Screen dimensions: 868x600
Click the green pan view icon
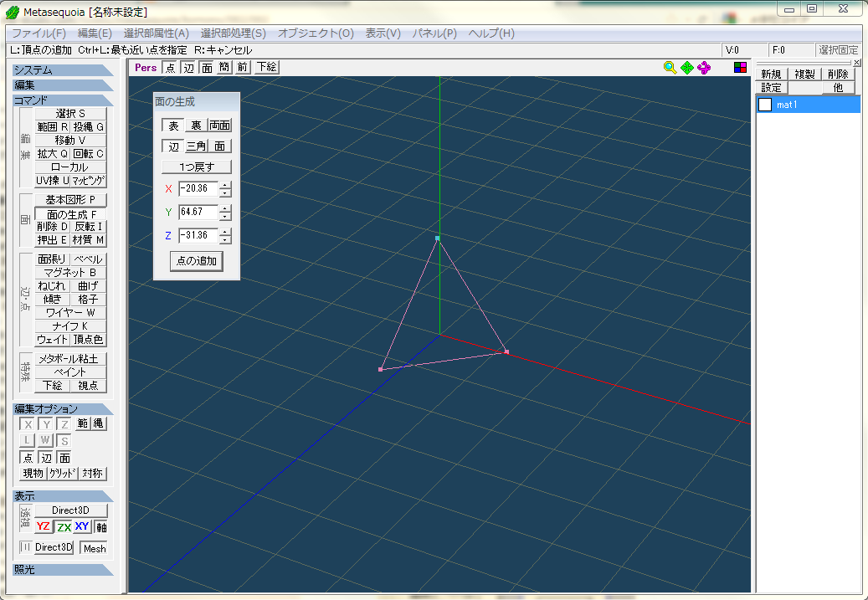(x=687, y=68)
